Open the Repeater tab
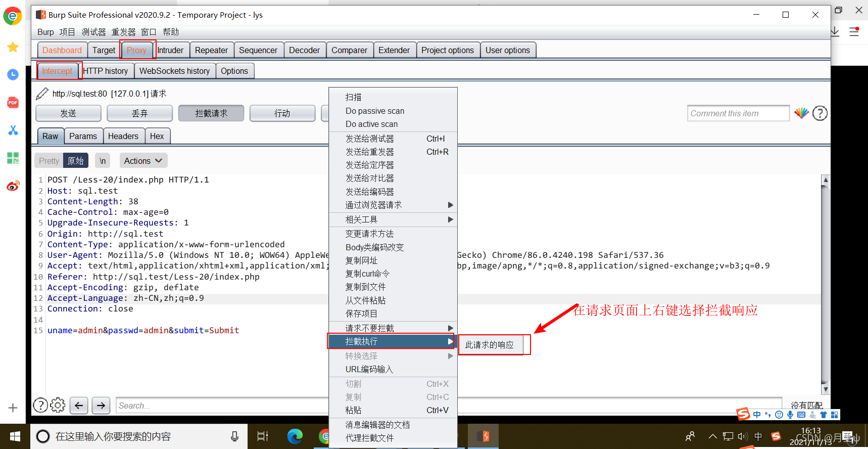Image resolution: width=868 pixels, height=449 pixels. (x=211, y=50)
